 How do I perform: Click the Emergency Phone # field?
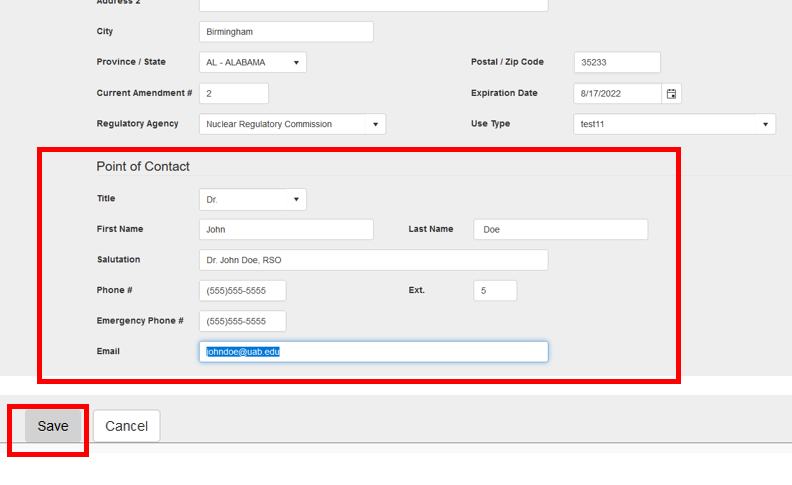[243, 321]
